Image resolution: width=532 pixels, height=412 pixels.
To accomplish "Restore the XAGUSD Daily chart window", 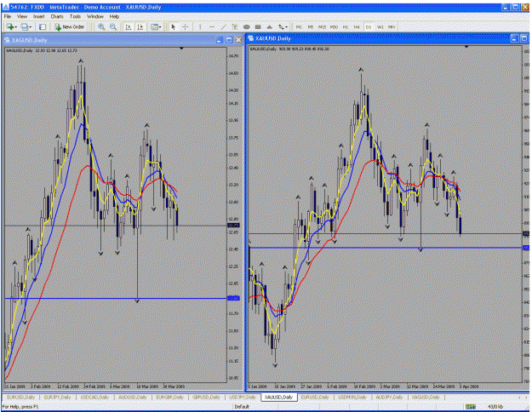I will coord(229,40).
